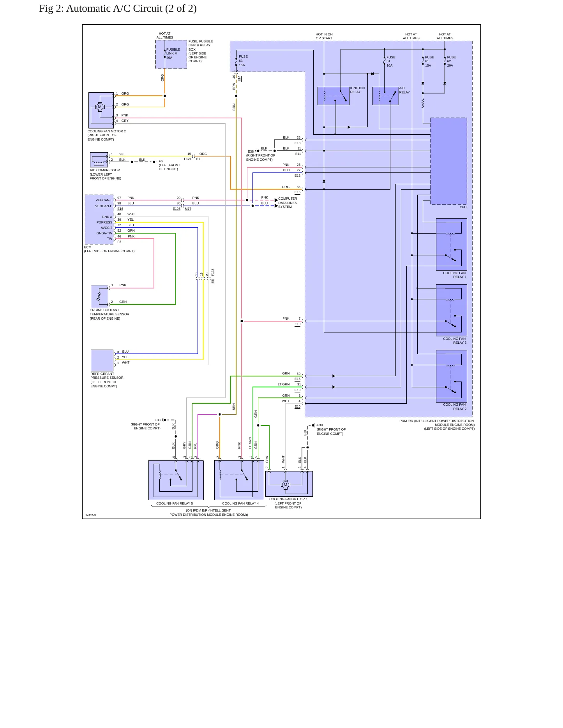Click the ENGINE COOLANT TEMPERATURE SENSOR label

[109, 312]
